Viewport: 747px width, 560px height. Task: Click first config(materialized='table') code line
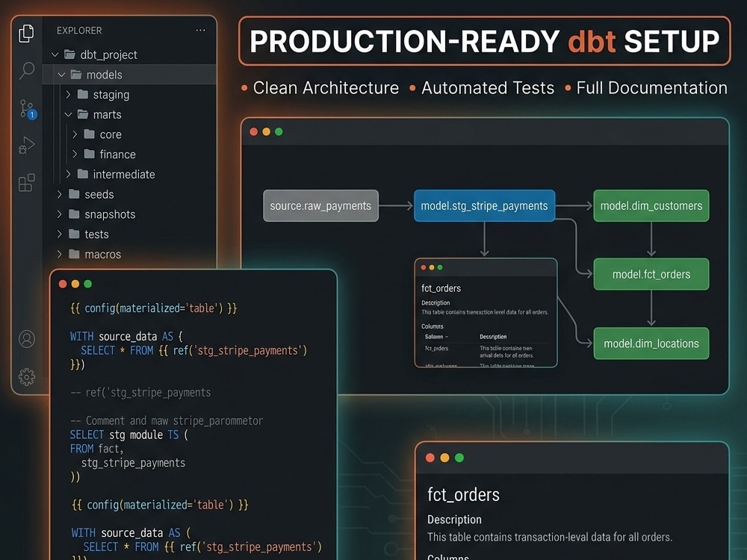coord(154,308)
